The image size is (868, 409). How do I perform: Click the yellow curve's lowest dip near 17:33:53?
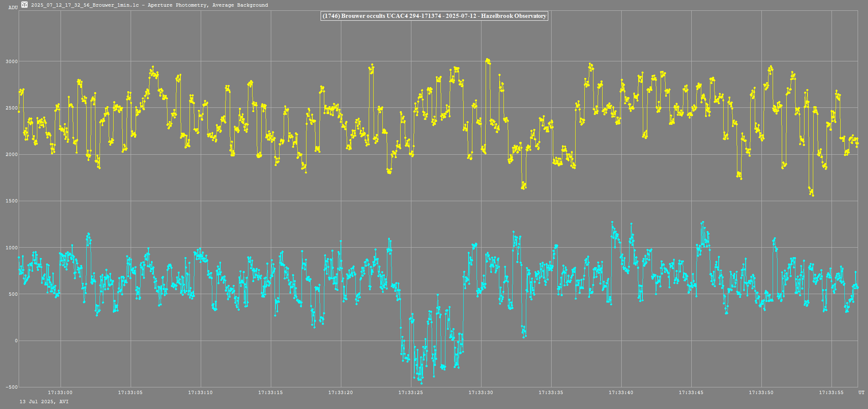[812, 195]
